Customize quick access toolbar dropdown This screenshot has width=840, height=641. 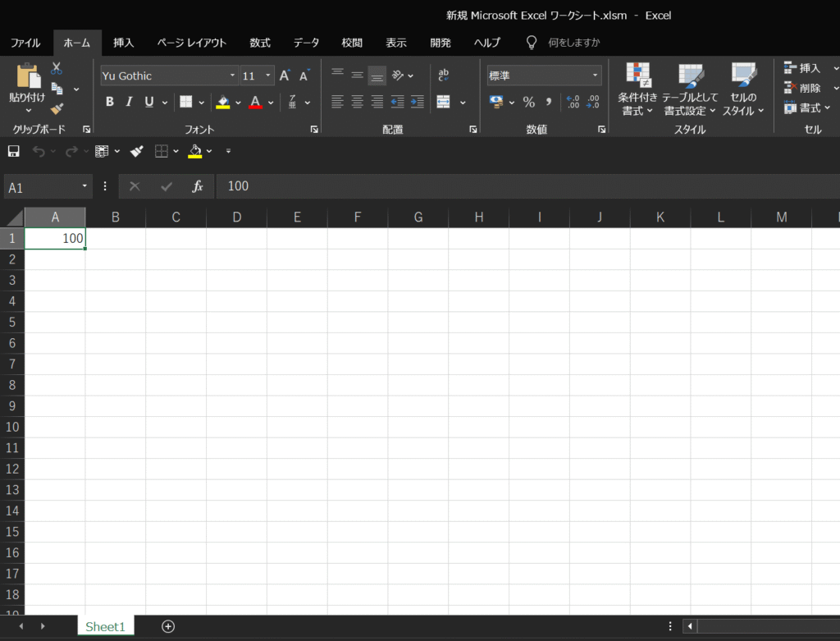(x=228, y=151)
